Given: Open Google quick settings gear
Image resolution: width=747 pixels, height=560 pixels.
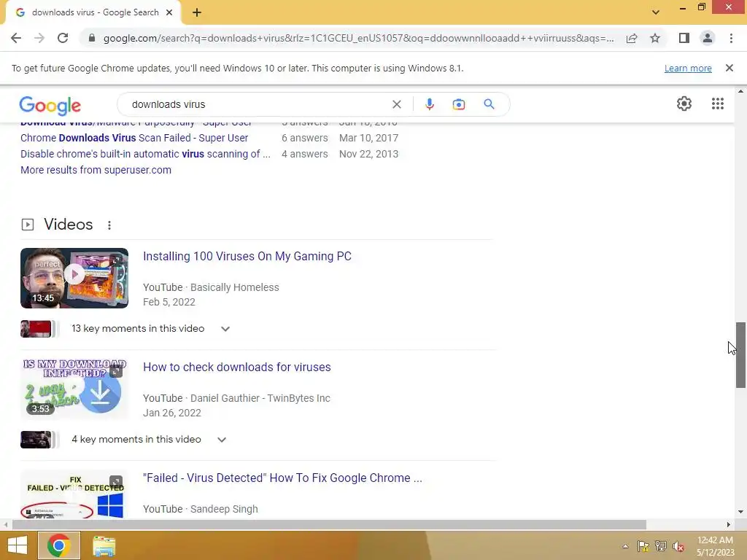Looking at the screenshot, I should (x=684, y=104).
